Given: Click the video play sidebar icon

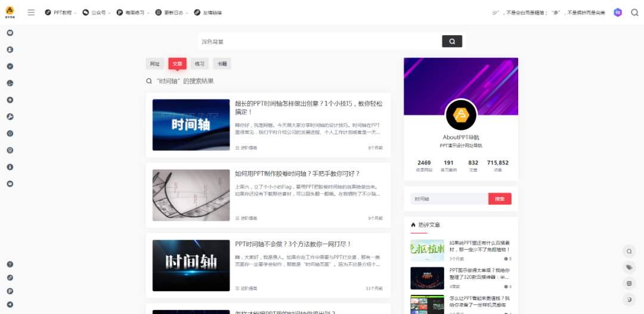Looking at the screenshot, I should click(10, 184).
